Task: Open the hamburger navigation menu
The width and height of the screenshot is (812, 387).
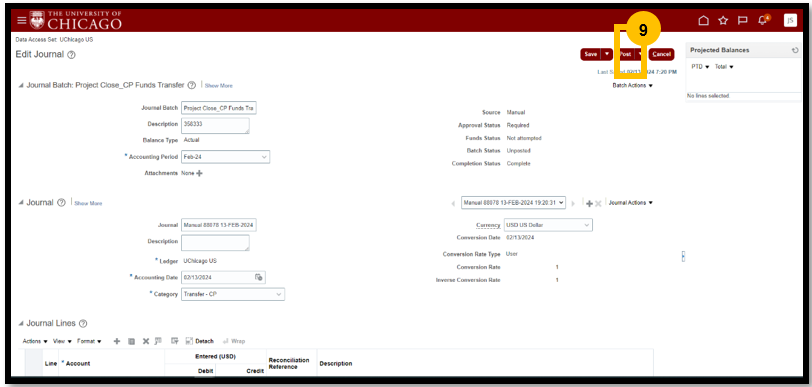Action: pyautogui.click(x=21, y=21)
